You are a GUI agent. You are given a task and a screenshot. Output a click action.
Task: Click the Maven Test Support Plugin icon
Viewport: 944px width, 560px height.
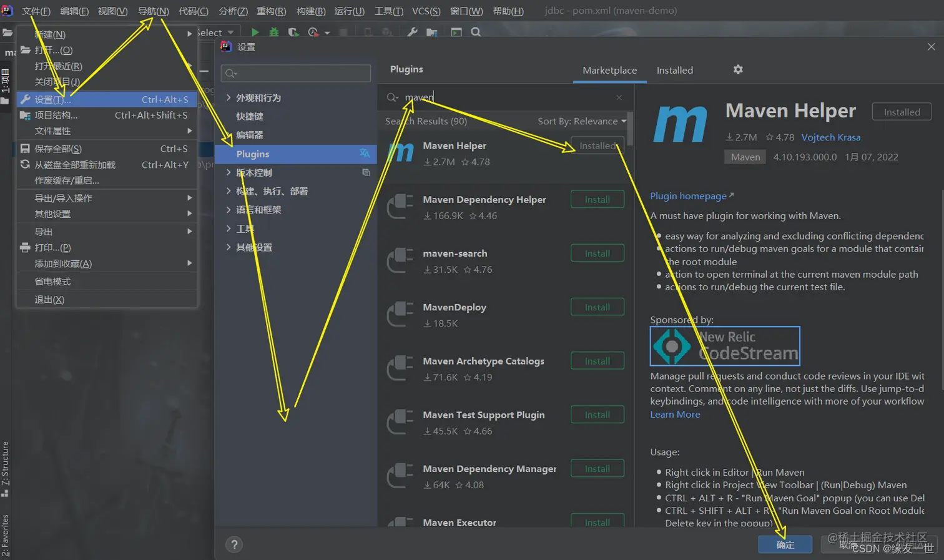point(400,421)
